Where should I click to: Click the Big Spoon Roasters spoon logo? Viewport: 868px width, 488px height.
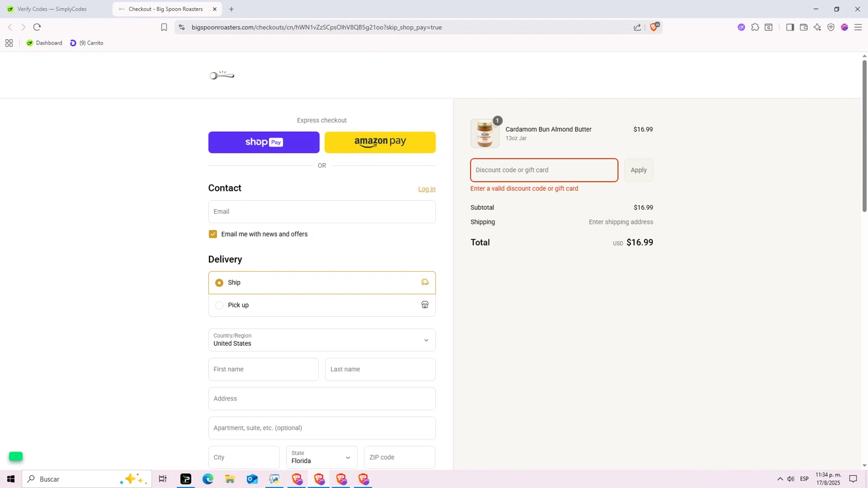[x=222, y=75]
